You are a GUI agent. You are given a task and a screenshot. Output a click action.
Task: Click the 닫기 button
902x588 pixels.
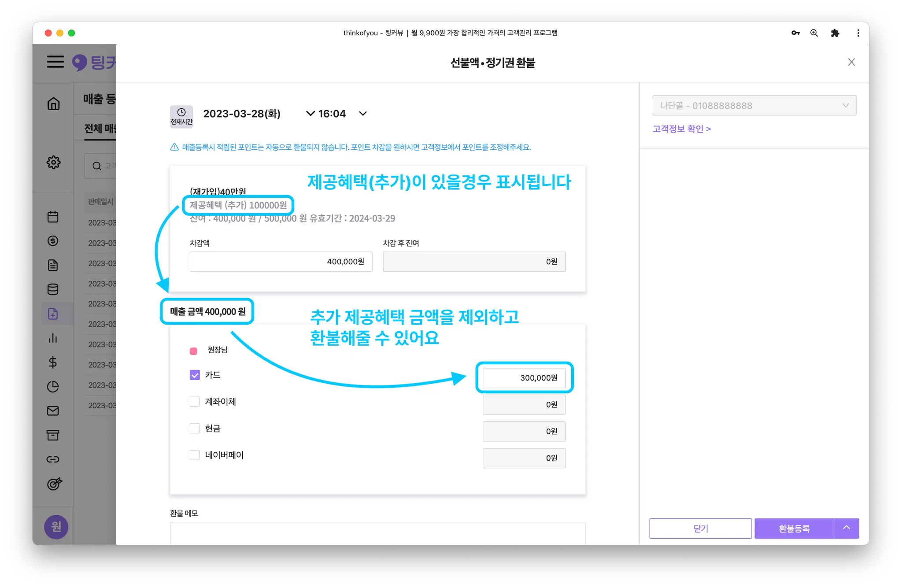(x=700, y=528)
